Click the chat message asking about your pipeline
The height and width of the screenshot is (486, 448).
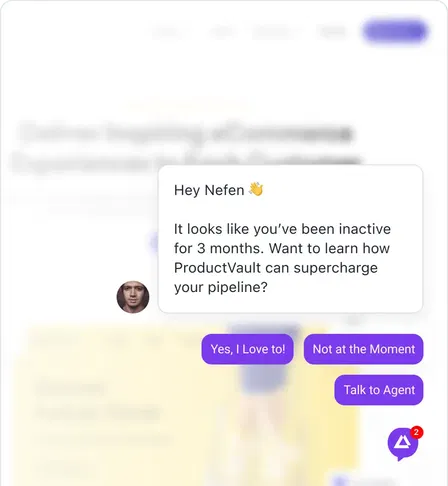pos(291,239)
